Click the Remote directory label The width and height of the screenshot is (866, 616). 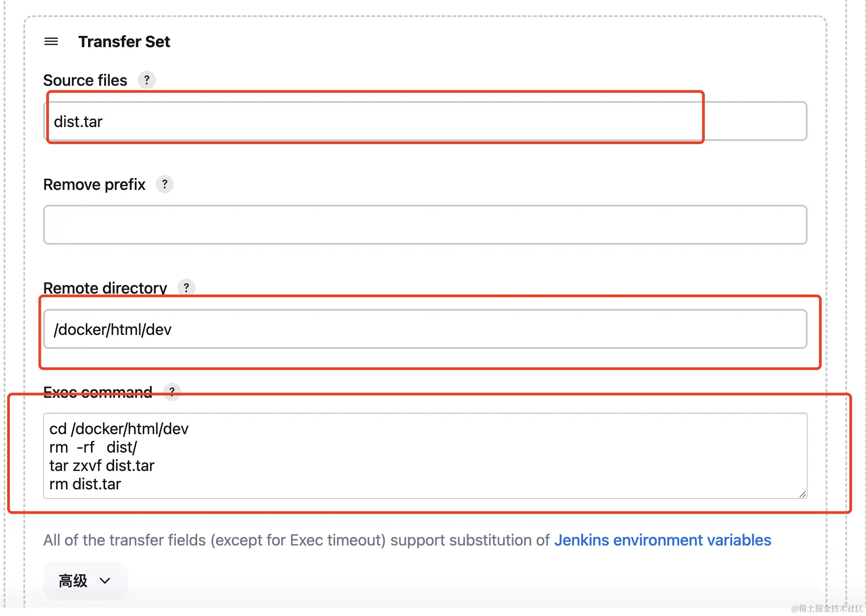pyautogui.click(x=105, y=288)
